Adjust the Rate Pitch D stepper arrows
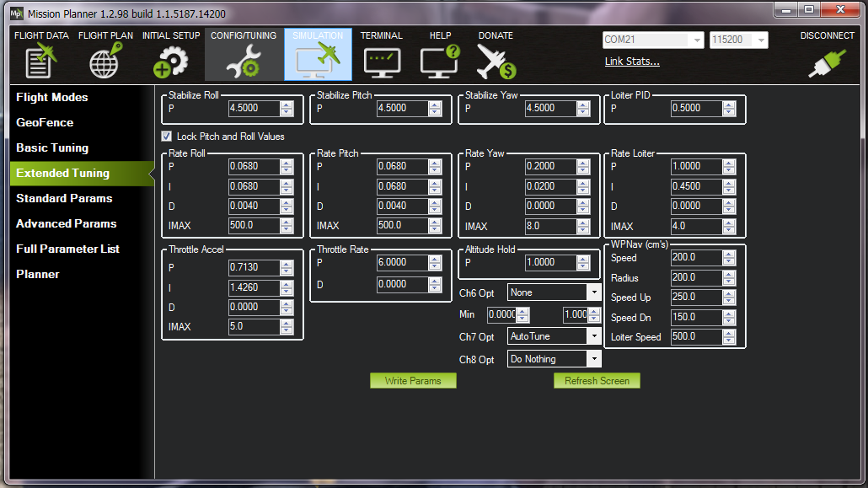 tap(435, 206)
